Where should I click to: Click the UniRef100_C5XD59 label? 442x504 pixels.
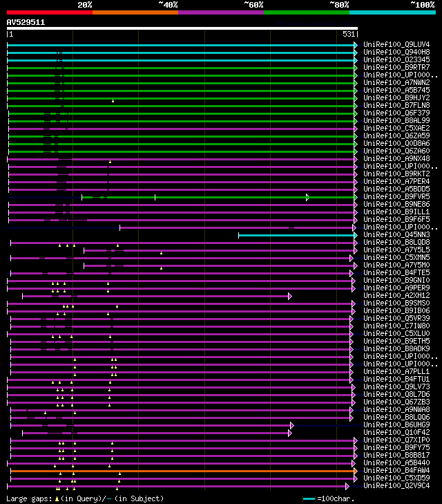coord(396,478)
